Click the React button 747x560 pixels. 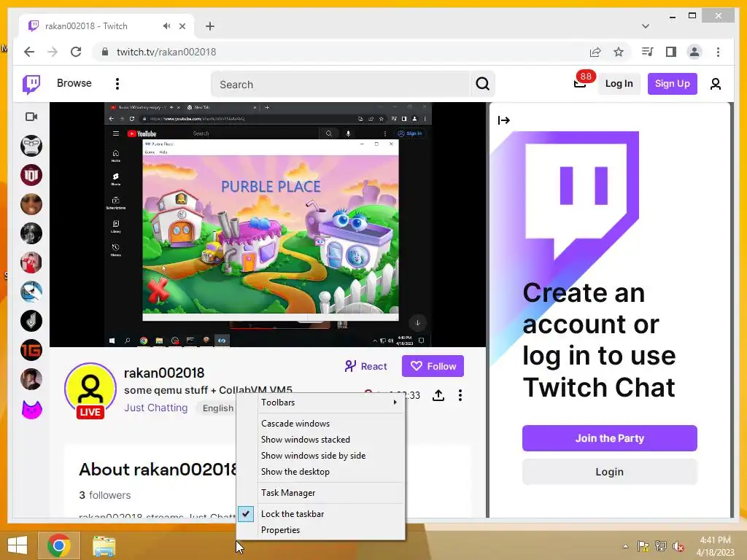[x=366, y=366]
